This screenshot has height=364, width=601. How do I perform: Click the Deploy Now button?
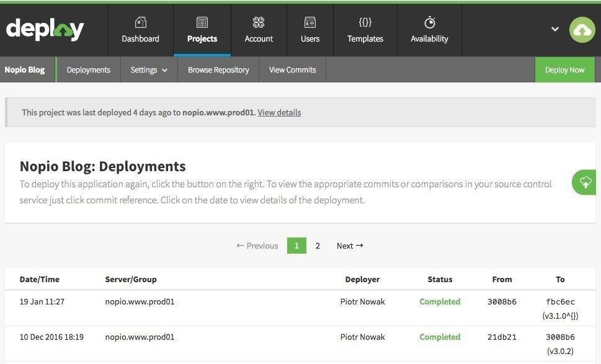(x=564, y=69)
